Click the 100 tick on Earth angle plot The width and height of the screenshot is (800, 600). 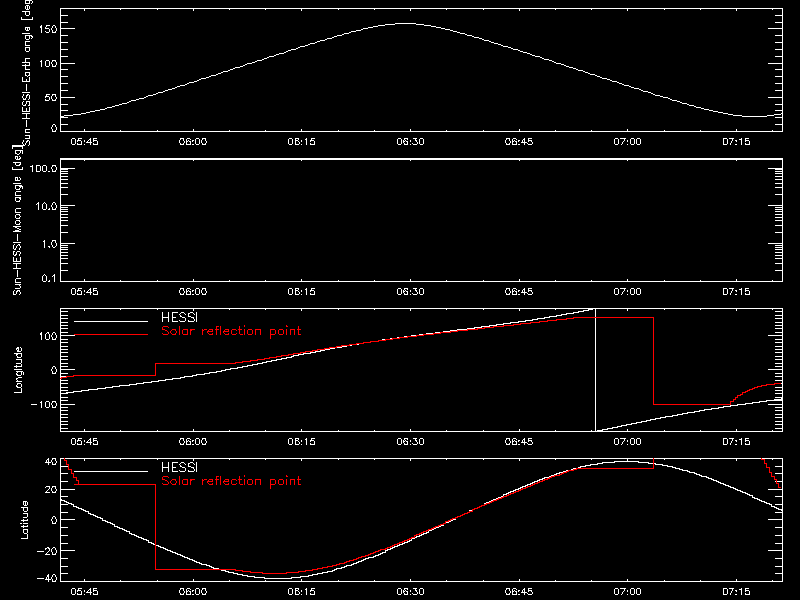click(x=48, y=64)
